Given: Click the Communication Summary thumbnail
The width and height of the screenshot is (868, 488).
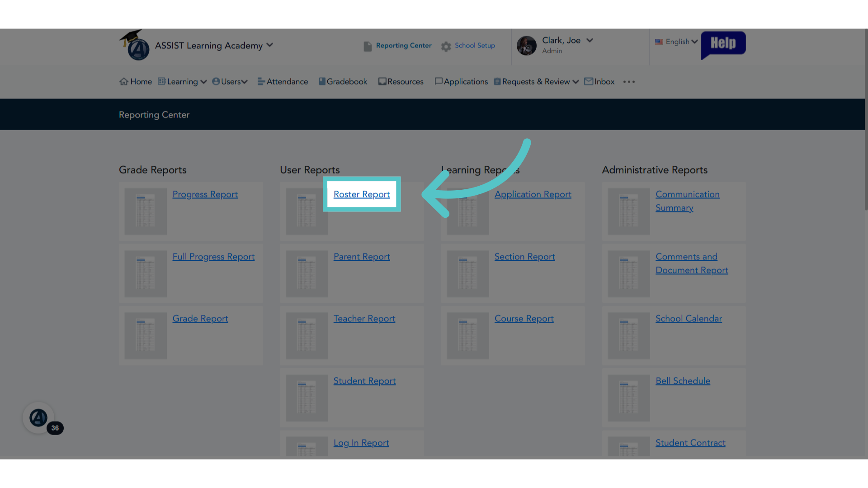Looking at the screenshot, I should click(629, 211).
